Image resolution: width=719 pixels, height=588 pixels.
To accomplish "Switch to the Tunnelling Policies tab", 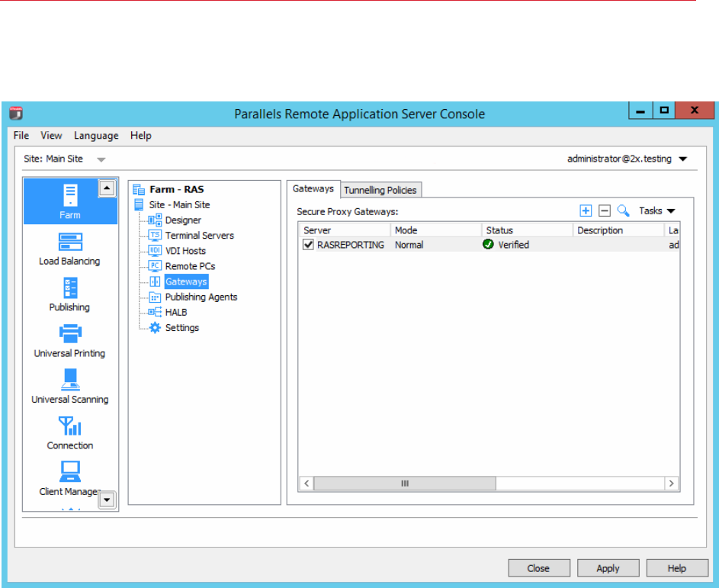I will pos(380,190).
